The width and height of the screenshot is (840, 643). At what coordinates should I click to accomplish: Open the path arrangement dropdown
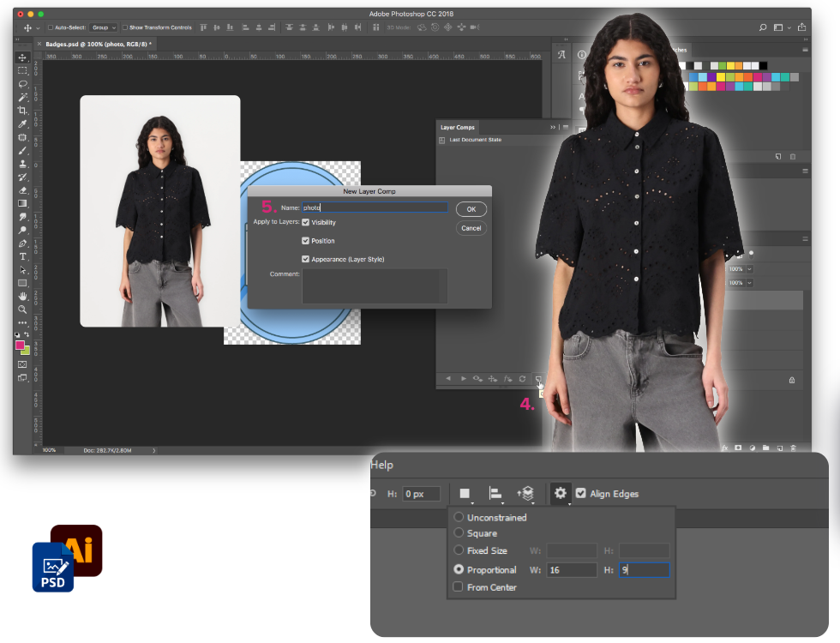pos(525,494)
